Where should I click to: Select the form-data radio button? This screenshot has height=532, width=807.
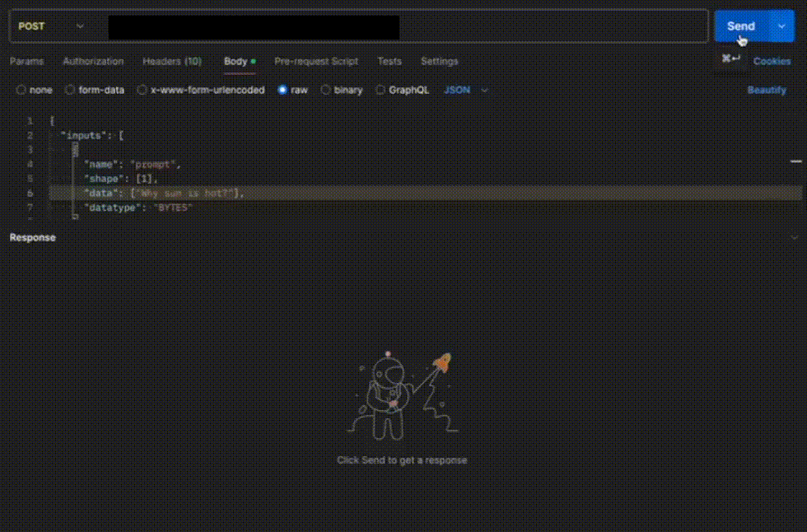[70, 90]
